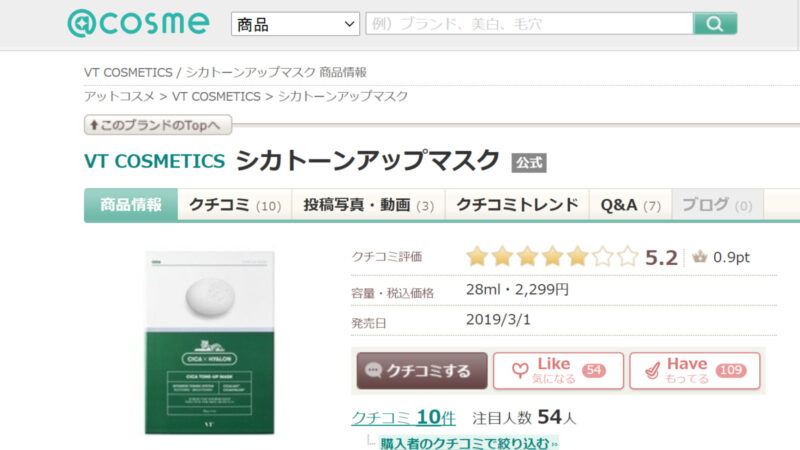
Task: Click the magnifier search button
Action: click(715, 23)
